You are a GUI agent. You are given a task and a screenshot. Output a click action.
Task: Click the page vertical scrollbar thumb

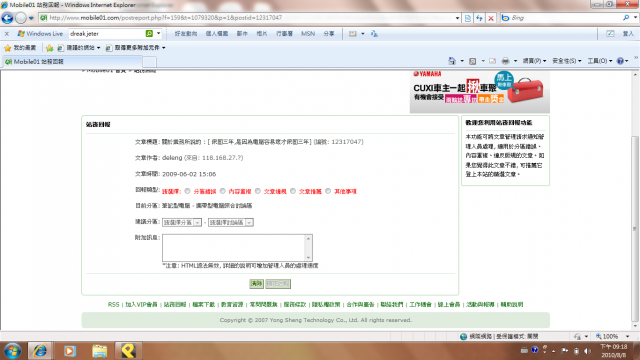point(635,229)
